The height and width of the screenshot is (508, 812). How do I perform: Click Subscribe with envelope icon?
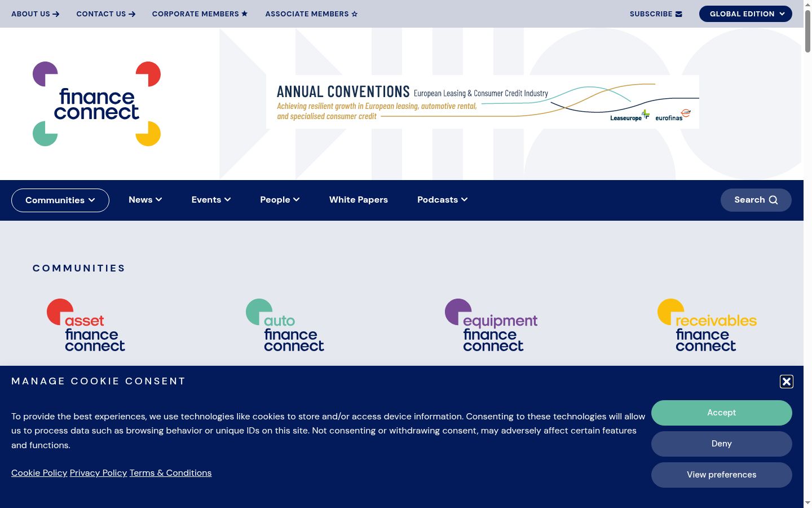[656, 14]
